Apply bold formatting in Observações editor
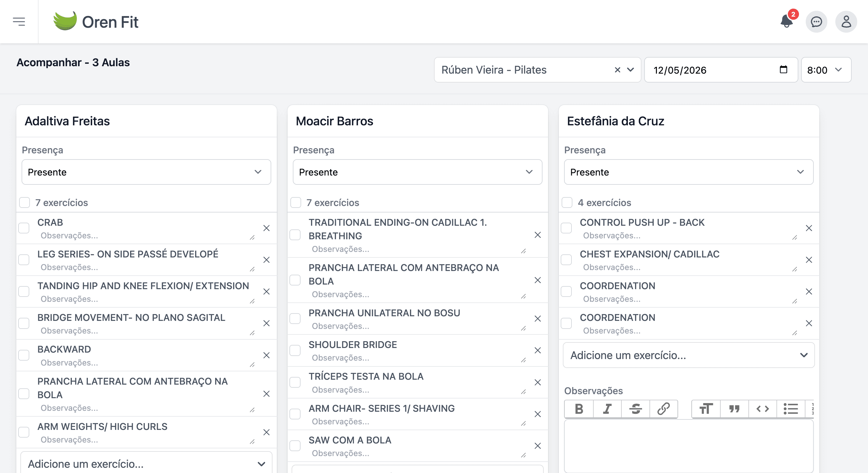The width and height of the screenshot is (868, 473). coord(579,409)
